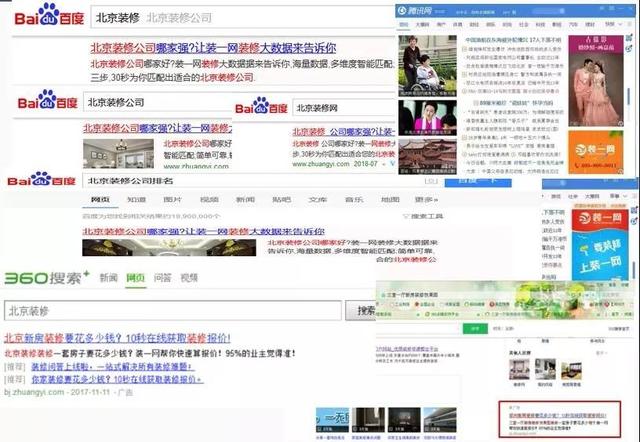Open the wheelchair photo in Tencent news
The image size is (640, 442).
point(427,66)
